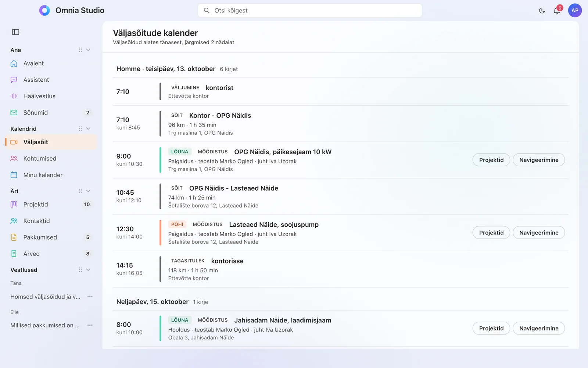Open the Millised pakkumised on ... conversation
588x368 pixels.
(x=45, y=325)
